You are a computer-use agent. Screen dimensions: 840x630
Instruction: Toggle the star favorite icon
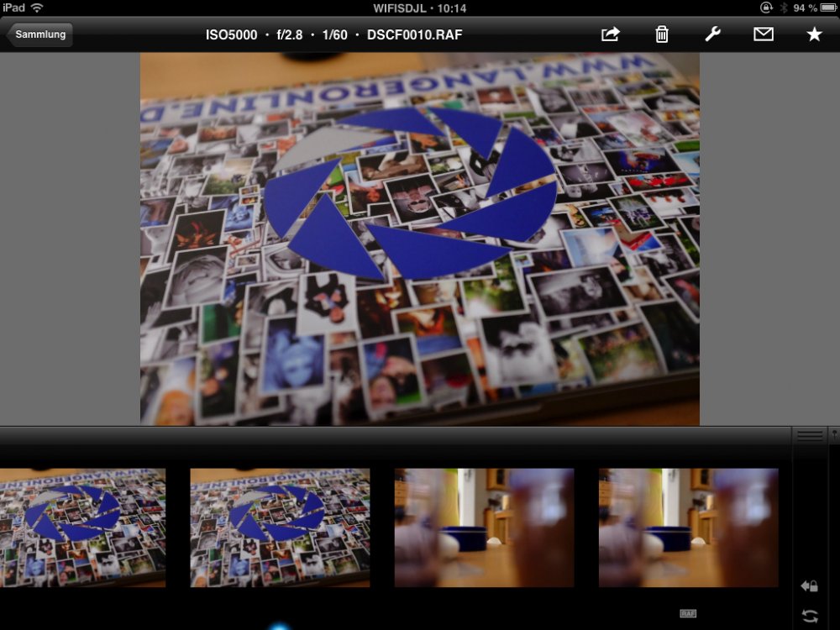coord(814,34)
